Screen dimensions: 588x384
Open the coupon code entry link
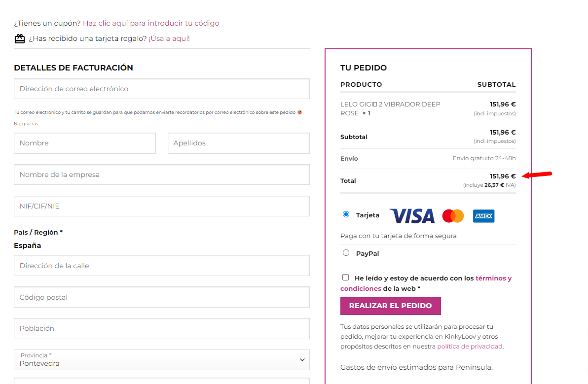pos(151,23)
